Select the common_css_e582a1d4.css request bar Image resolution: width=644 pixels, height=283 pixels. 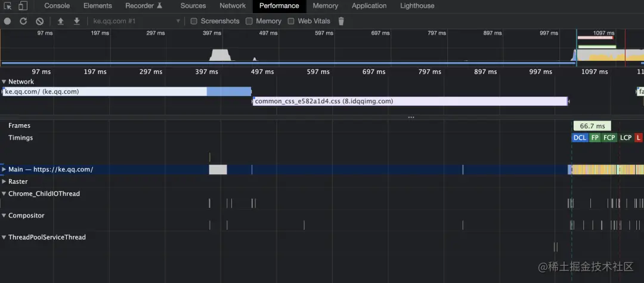(x=410, y=101)
